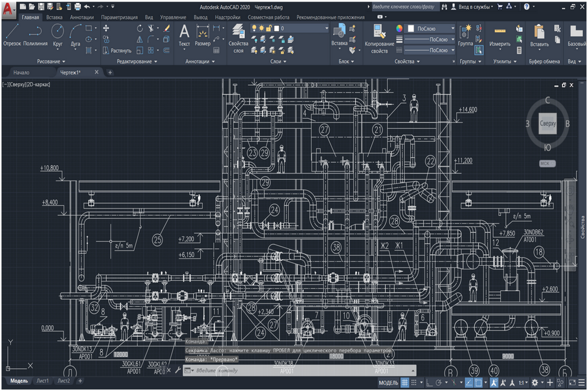Switch to the Вывод ribbon tab

coord(200,17)
